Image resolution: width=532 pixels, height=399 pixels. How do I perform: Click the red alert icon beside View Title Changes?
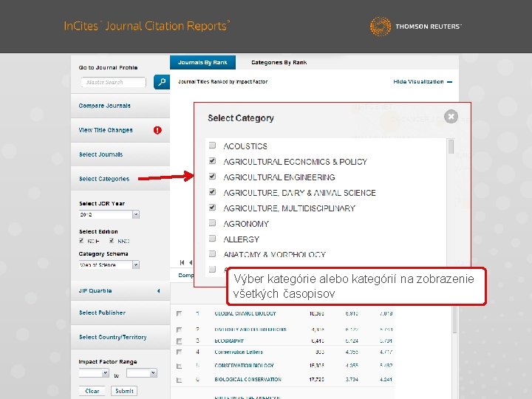(157, 130)
